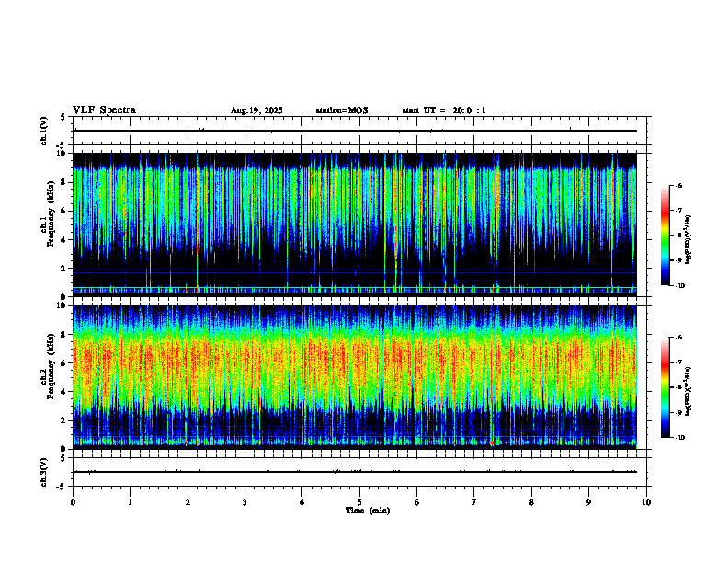728x563 pixels.
Task: Select the ch.2 spectrogram color bar
Action: click(x=665, y=387)
